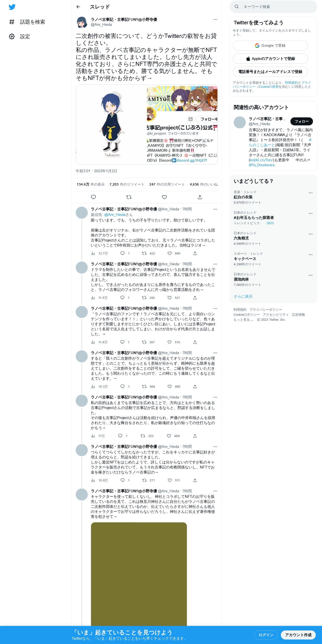Click the Twitter bird logo

(12, 7)
